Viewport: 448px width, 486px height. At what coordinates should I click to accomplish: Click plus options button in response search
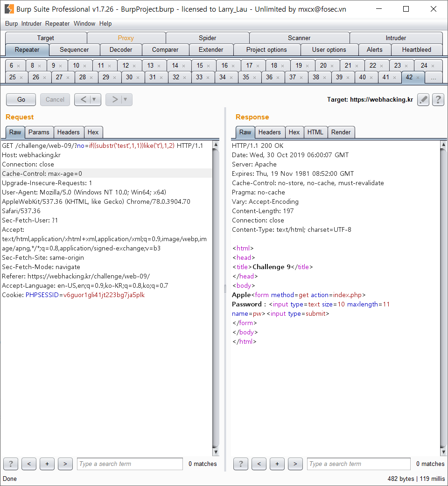click(x=277, y=464)
